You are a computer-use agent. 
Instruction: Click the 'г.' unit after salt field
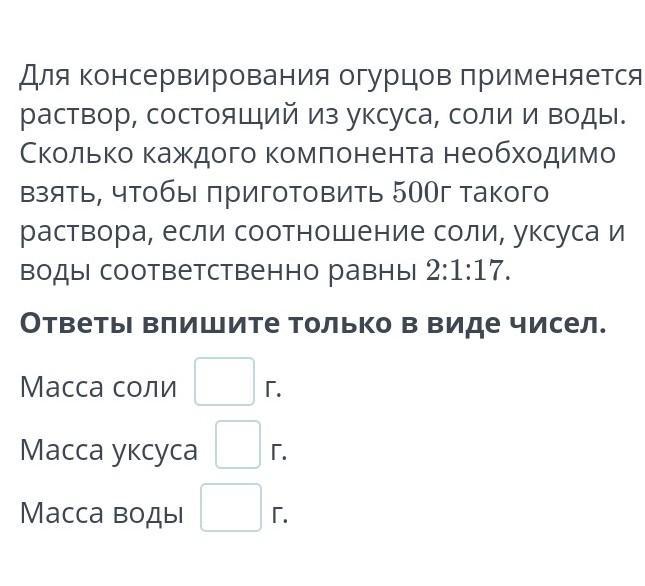(x=274, y=388)
